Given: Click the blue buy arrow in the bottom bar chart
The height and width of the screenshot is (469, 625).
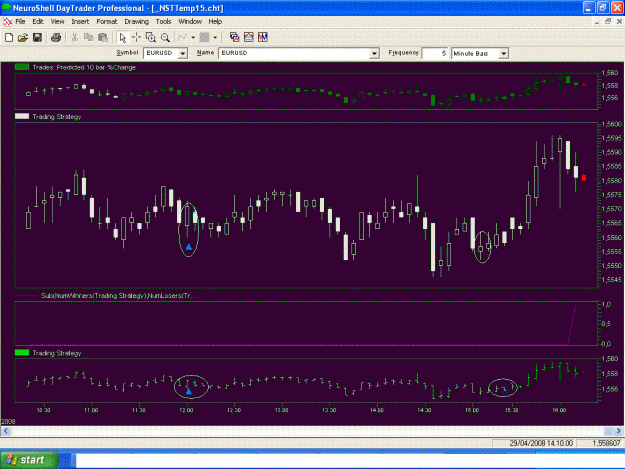Looking at the screenshot, I should click(x=189, y=392).
